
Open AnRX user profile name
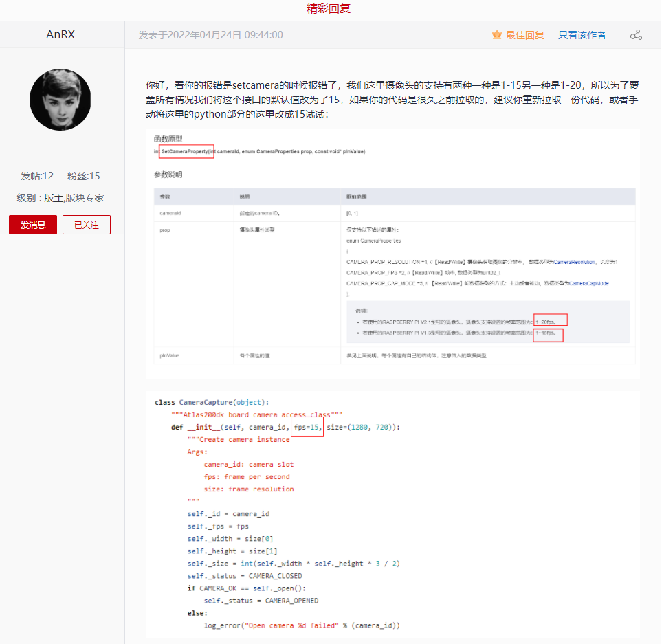[x=60, y=35]
